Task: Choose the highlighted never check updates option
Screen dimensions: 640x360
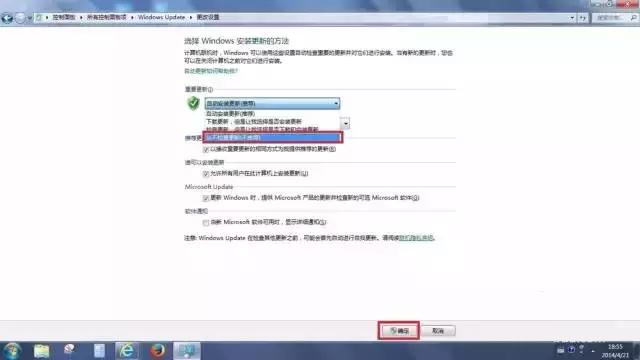Action: (272, 138)
